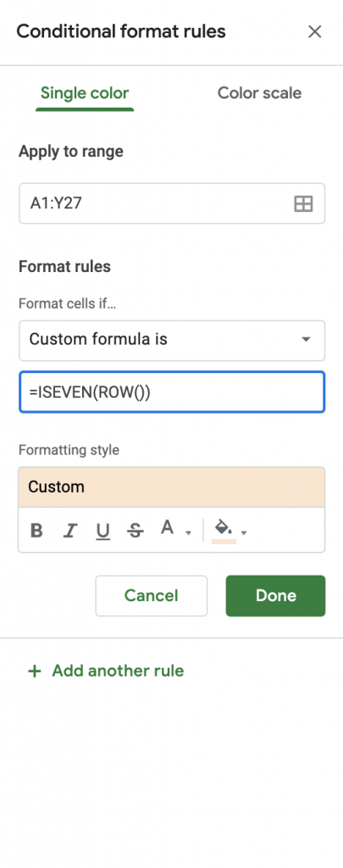This screenshot has width=343, height=868.
Task: Switch to the Color scale tab
Action: pos(259,92)
